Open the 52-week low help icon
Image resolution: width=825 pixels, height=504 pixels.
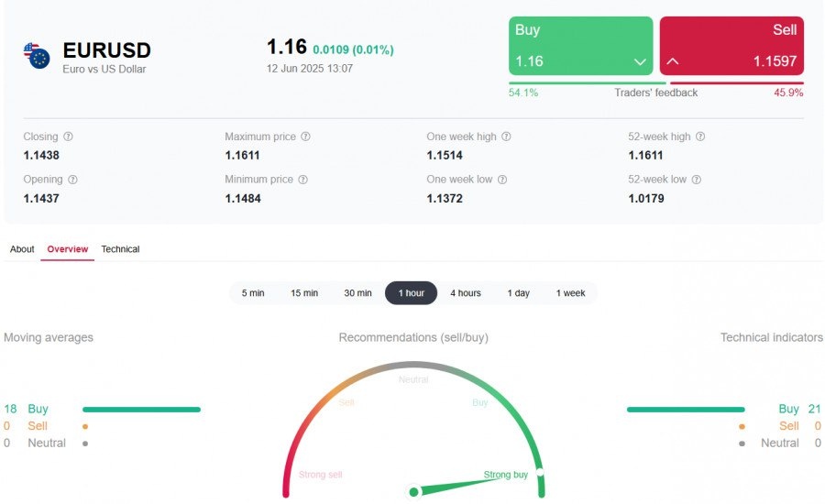pyautogui.click(x=696, y=180)
